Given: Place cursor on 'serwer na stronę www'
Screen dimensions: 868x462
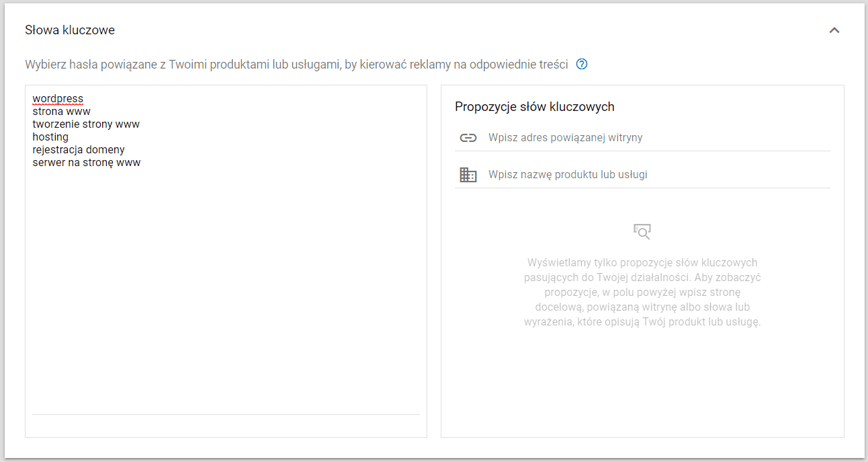Looking at the screenshot, I should click(x=86, y=163).
